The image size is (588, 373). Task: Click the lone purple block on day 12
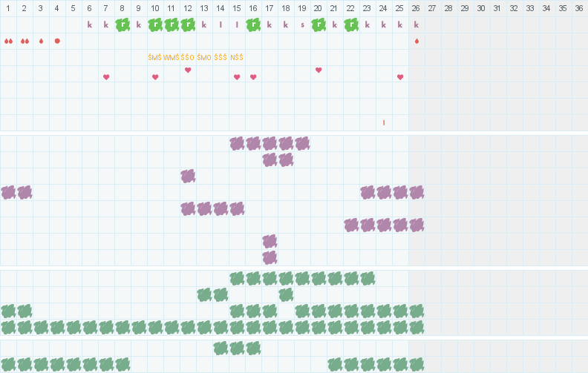(x=188, y=176)
